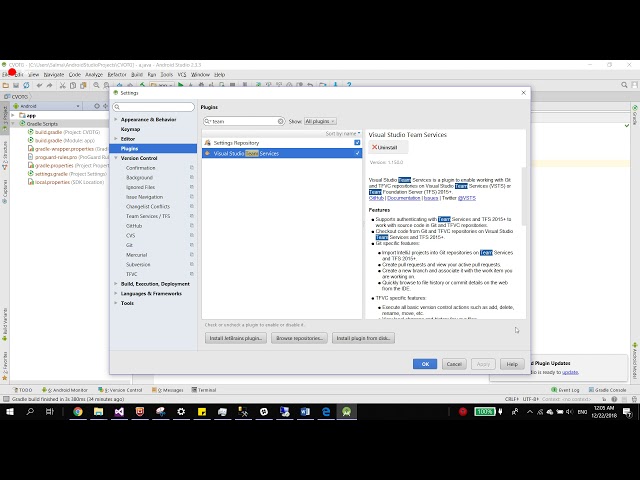Screen dimensions: 640x480
Task: Click the Find magnifier toolbar icon
Action: pyautogui.click(x=96, y=85)
